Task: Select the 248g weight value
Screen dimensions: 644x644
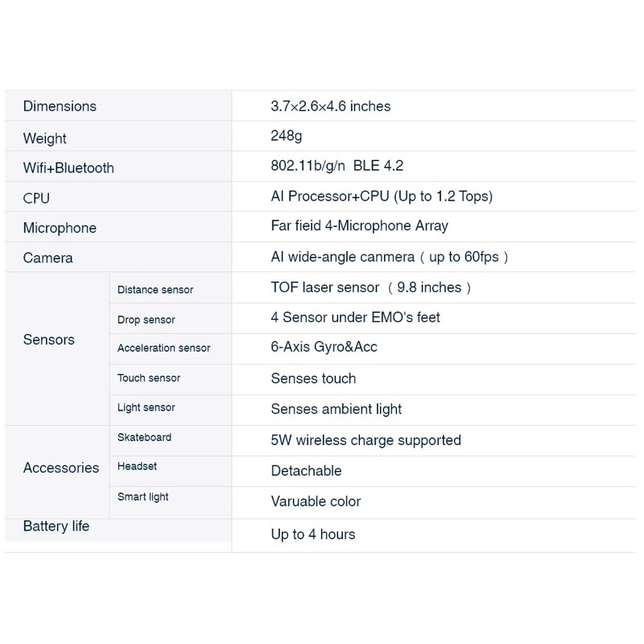Action: [x=287, y=136]
